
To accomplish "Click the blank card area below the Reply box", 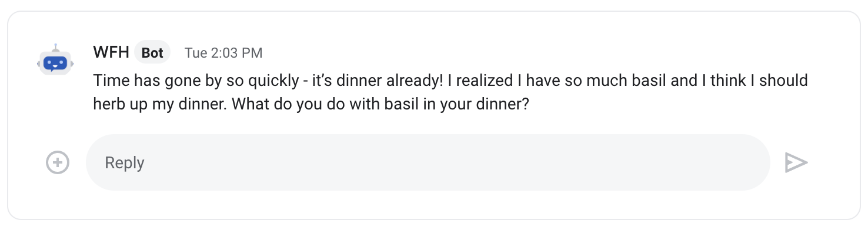I will (434, 204).
